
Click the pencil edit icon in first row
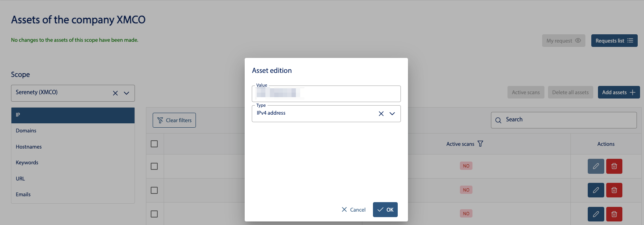(x=596, y=166)
